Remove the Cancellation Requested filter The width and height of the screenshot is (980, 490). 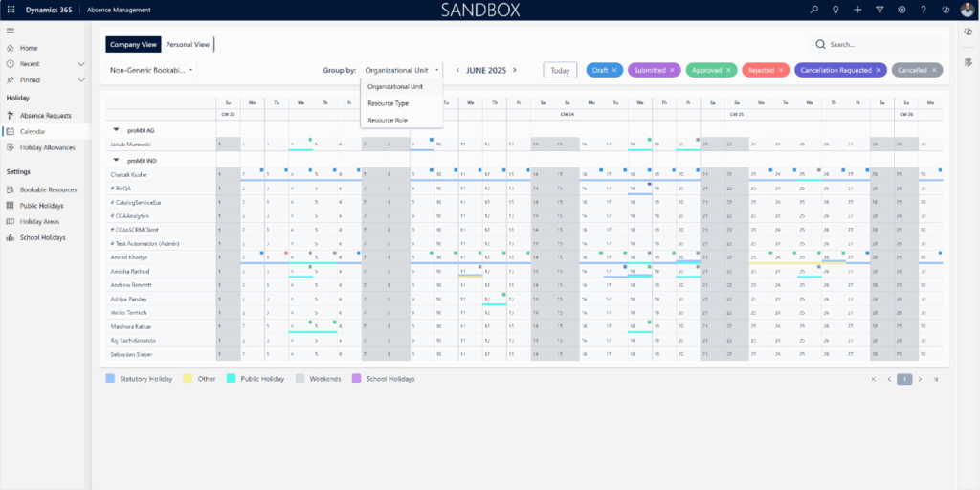point(879,71)
